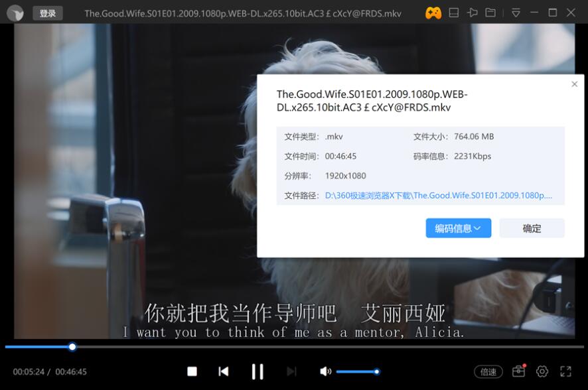Click the 登录 login button
Image resolution: width=588 pixels, height=390 pixels.
[47, 13]
